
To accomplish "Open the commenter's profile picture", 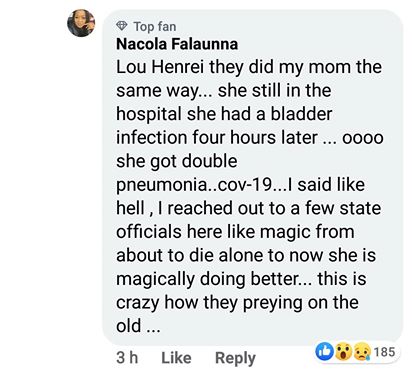I will pyautogui.click(x=81, y=23).
